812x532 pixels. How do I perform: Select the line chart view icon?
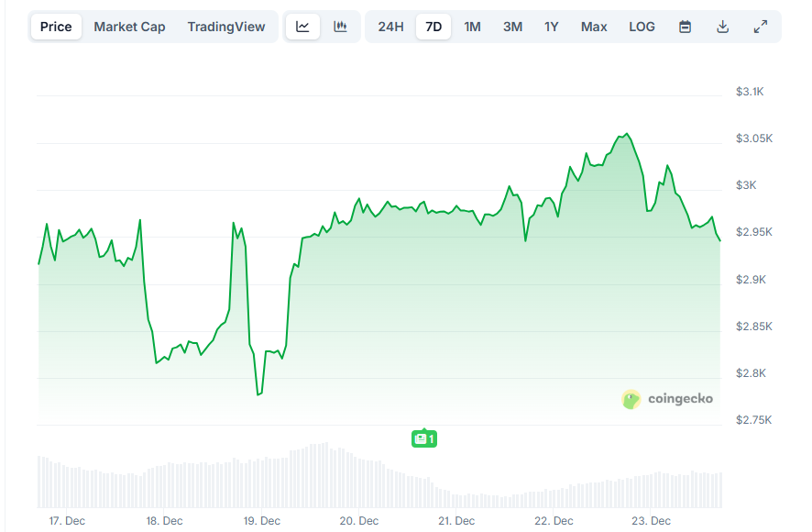[x=302, y=27]
